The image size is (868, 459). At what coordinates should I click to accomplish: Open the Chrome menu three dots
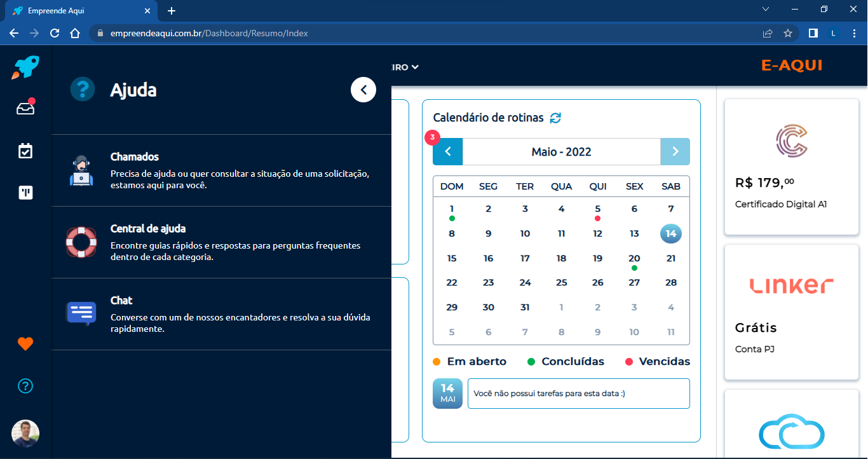[x=853, y=33]
